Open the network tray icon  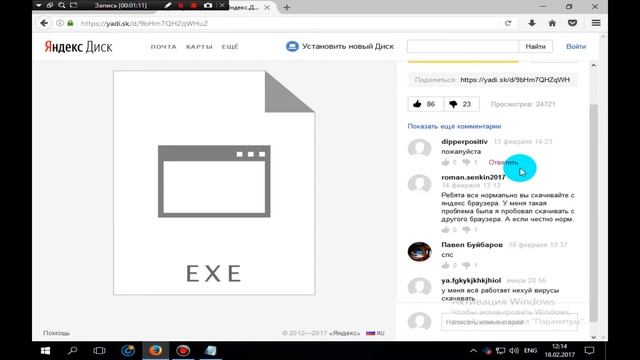500,351
